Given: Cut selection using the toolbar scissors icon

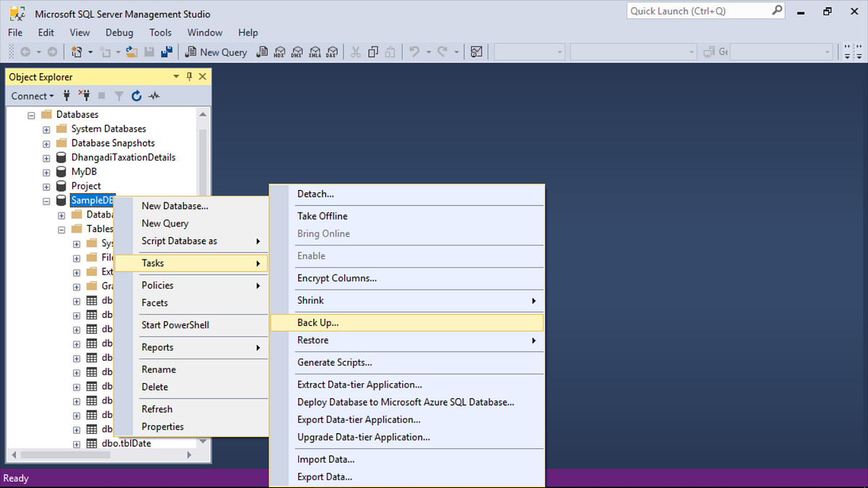Looking at the screenshot, I should click(x=356, y=51).
